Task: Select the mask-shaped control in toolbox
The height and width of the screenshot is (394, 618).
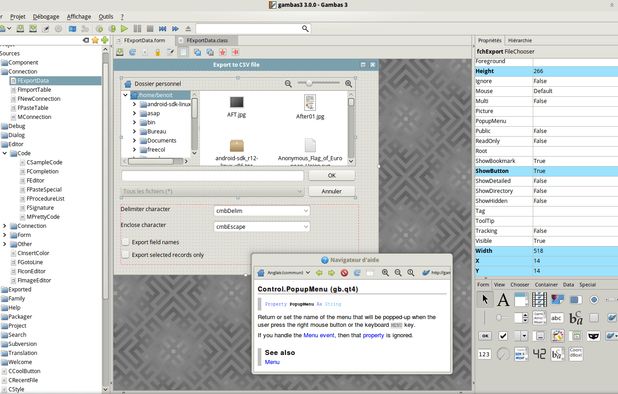Action: pyautogui.click(x=594, y=336)
